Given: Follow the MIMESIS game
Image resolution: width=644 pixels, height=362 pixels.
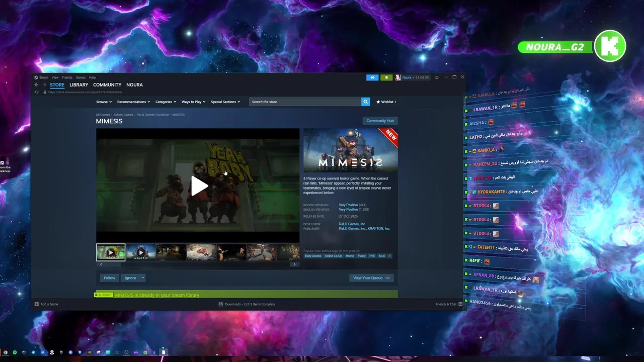Looking at the screenshot, I should coord(109,278).
